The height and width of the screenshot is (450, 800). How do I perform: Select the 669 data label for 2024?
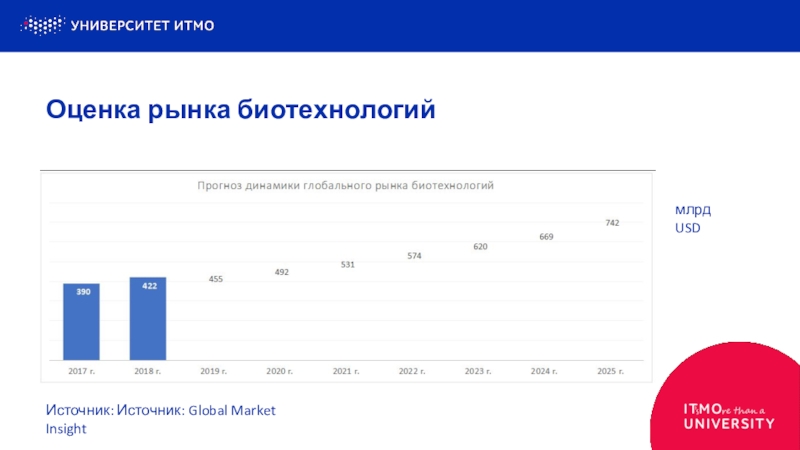(x=546, y=237)
